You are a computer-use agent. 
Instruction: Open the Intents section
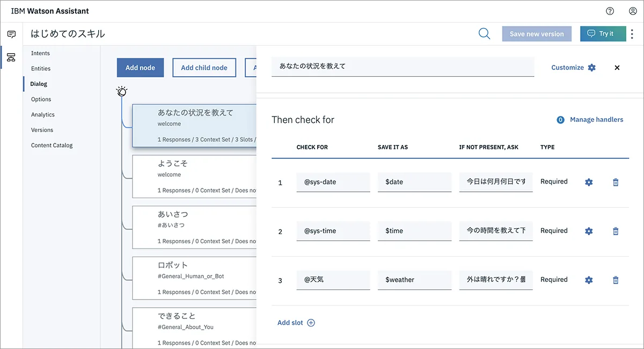point(40,53)
